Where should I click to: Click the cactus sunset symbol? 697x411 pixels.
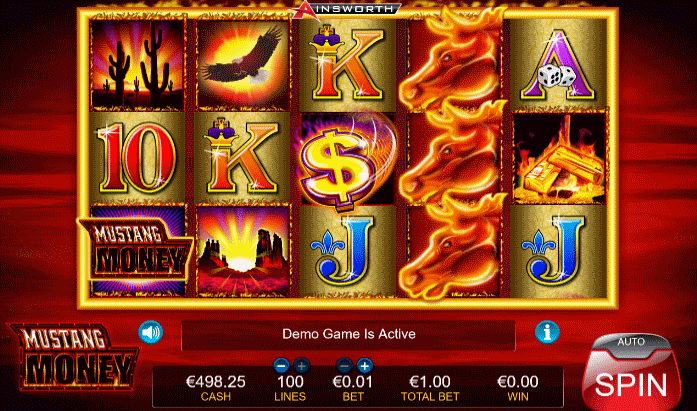point(137,65)
